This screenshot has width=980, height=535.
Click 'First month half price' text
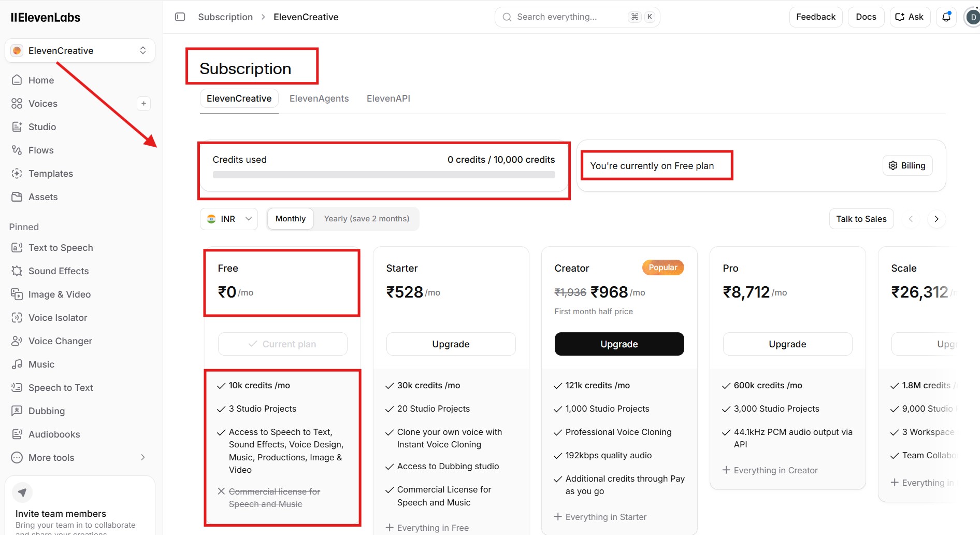coord(594,311)
